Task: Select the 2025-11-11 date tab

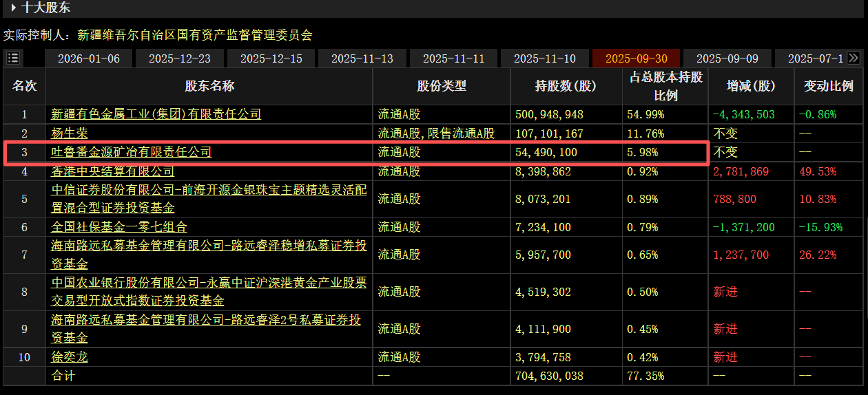Action: [x=454, y=58]
